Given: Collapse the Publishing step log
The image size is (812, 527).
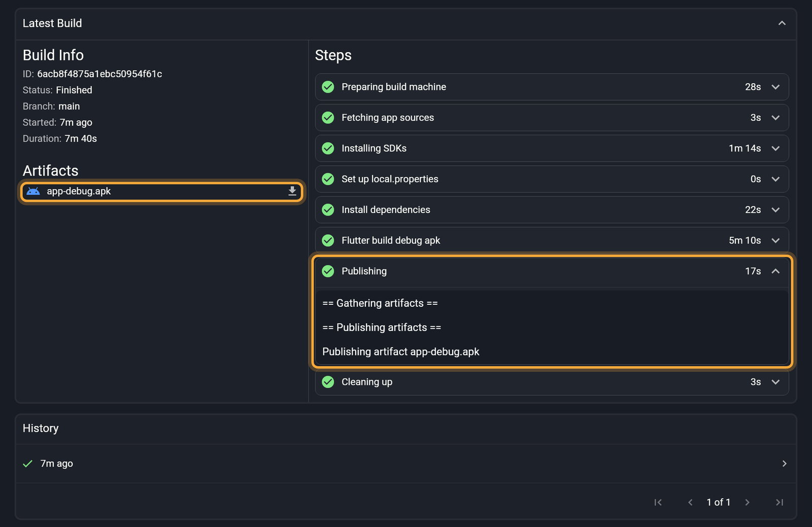Looking at the screenshot, I should (775, 271).
